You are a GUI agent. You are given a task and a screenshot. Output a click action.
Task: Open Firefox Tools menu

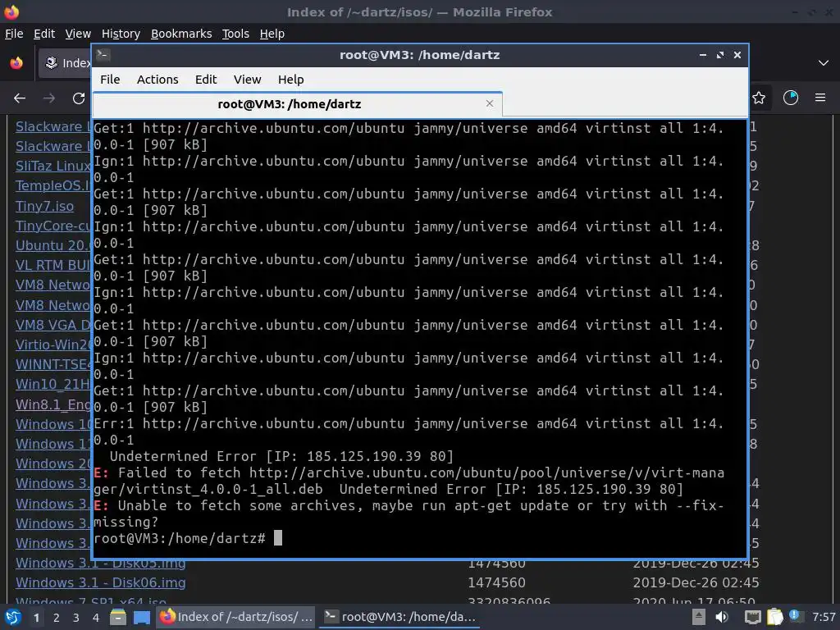tap(235, 34)
